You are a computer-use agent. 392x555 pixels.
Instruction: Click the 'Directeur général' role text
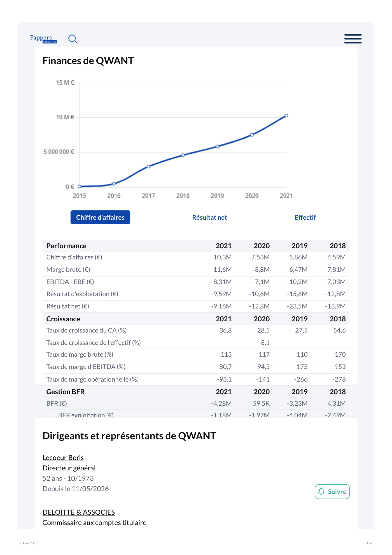pos(69,468)
